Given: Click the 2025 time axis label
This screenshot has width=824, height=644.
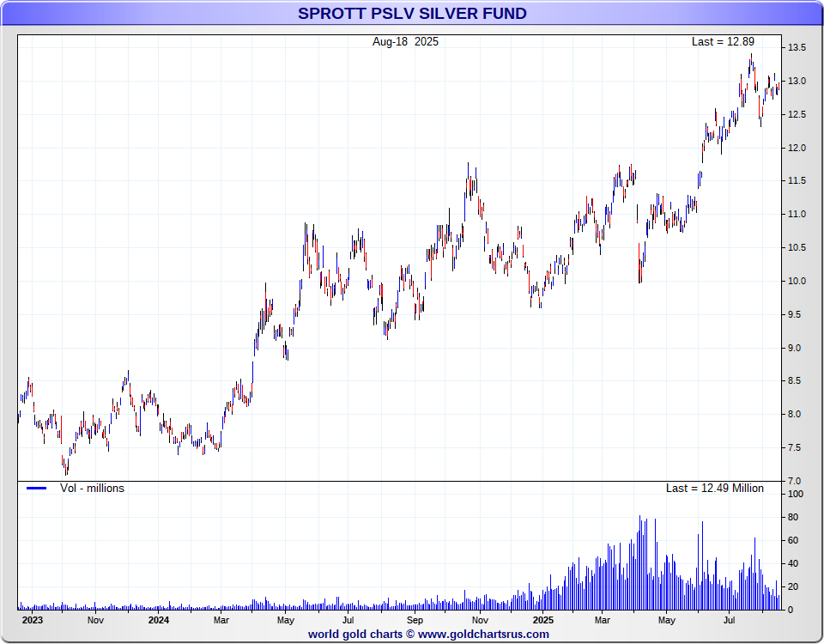Looking at the screenshot, I should 542,620.
